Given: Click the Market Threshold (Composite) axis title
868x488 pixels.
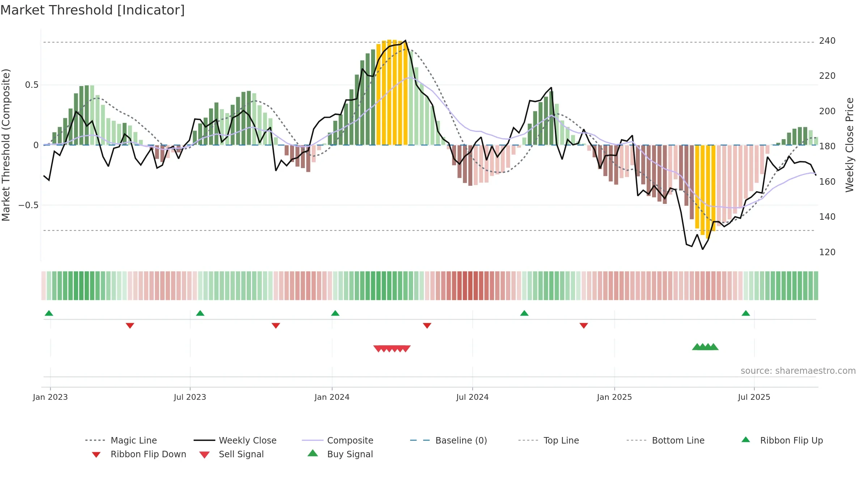Looking at the screenshot, I should click(6, 145).
